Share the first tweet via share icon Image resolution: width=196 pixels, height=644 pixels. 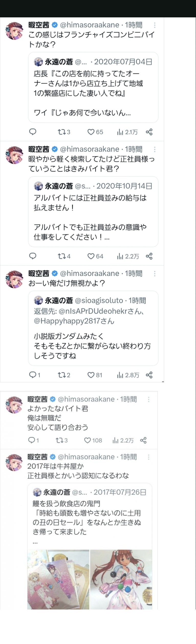pyautogui.click(x=149, y=132)
